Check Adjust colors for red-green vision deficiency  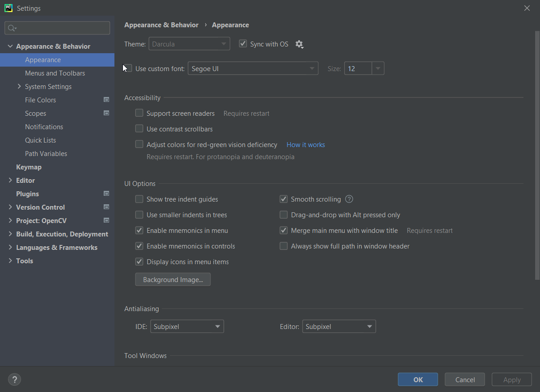coord(139,144)
